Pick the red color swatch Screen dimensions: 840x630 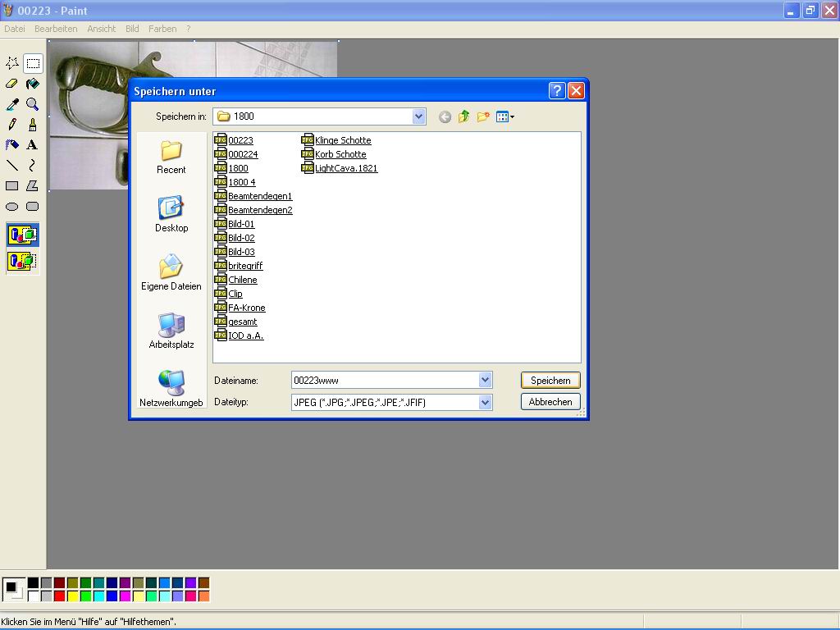(x=59, y=596)
